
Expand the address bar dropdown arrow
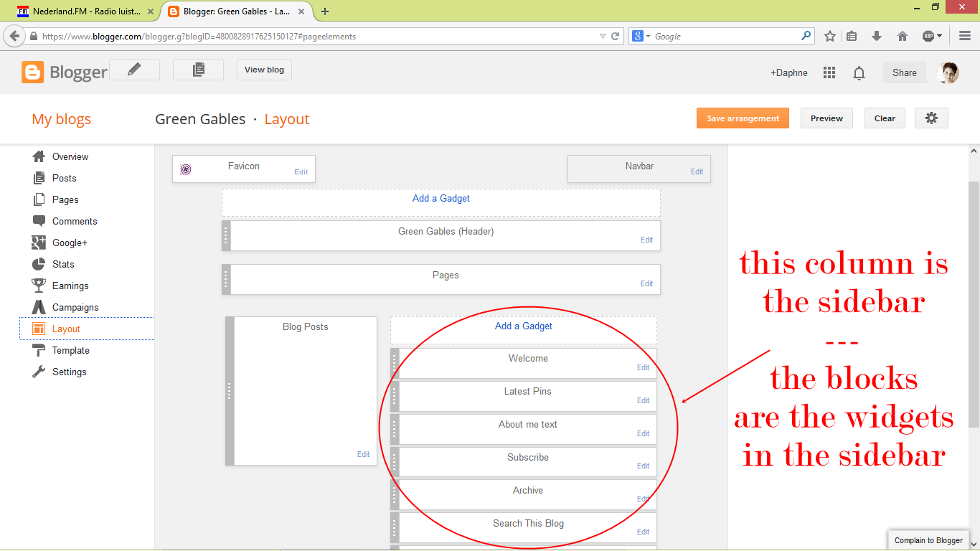click(603, 35)
